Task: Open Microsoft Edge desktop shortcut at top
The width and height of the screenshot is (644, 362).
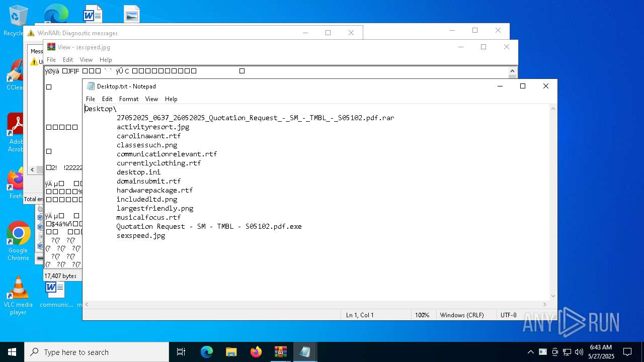Action: tap(56, 14)
